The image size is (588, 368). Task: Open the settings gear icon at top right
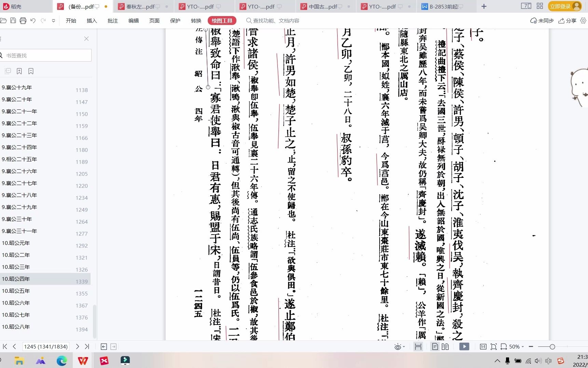click(583, 21)
